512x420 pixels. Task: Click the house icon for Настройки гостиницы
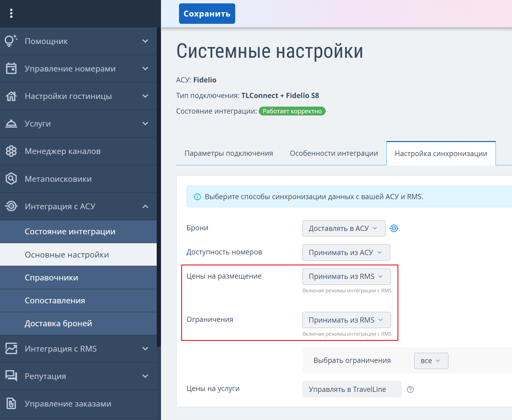click(11, 96)
